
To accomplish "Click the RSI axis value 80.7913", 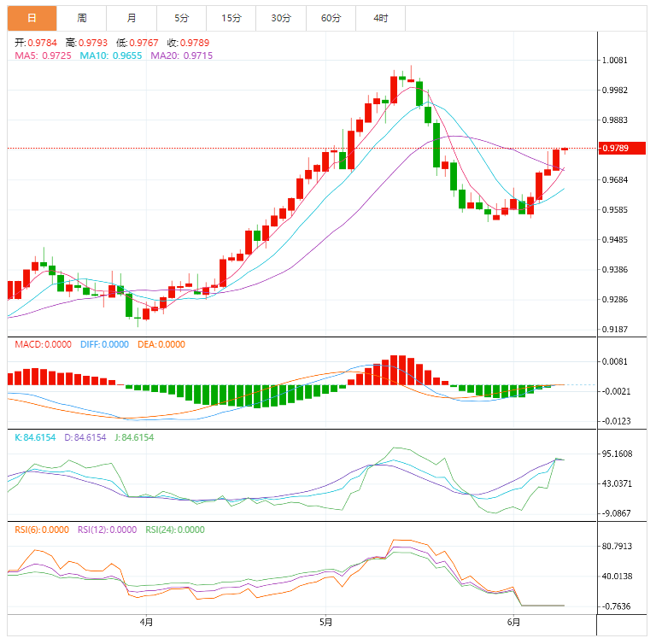I will click(x=617, y=546).
